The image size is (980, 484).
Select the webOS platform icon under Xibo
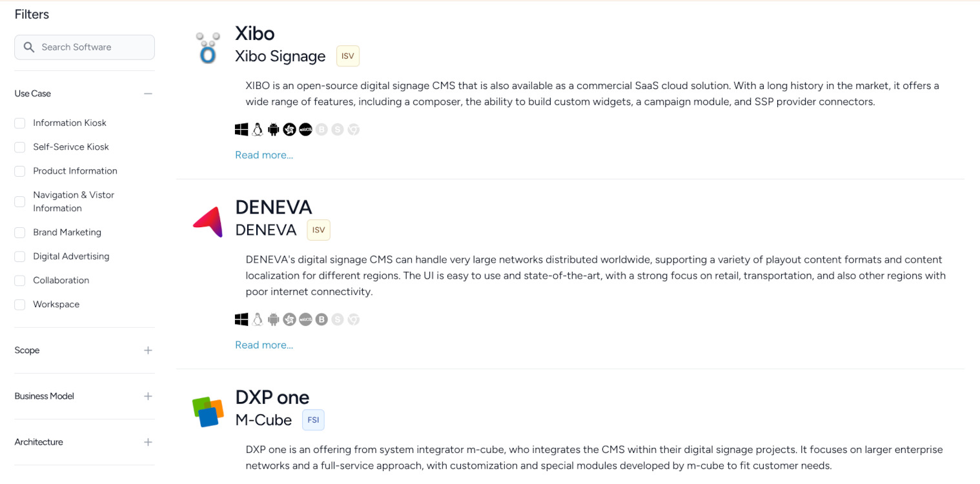tap(305, 129)
